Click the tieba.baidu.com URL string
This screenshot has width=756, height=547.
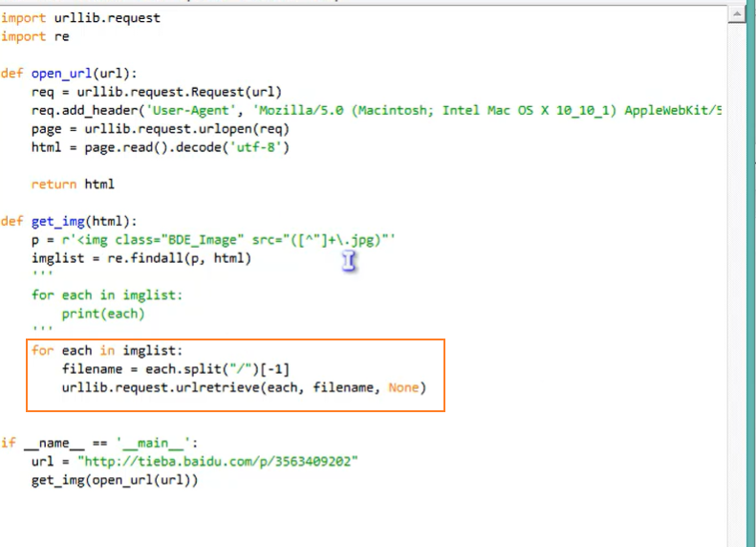[x=219, y=461]
